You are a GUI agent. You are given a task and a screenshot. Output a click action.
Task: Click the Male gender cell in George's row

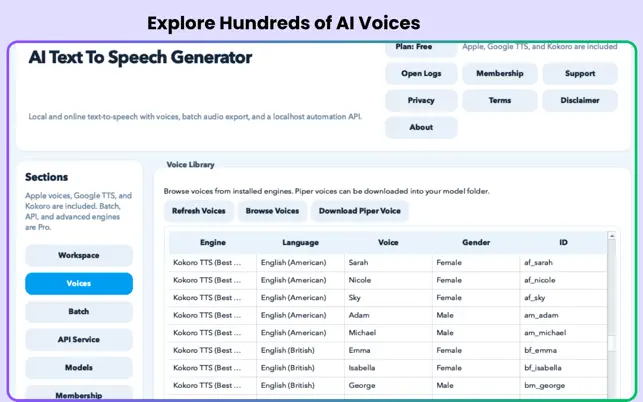(476, 386)
